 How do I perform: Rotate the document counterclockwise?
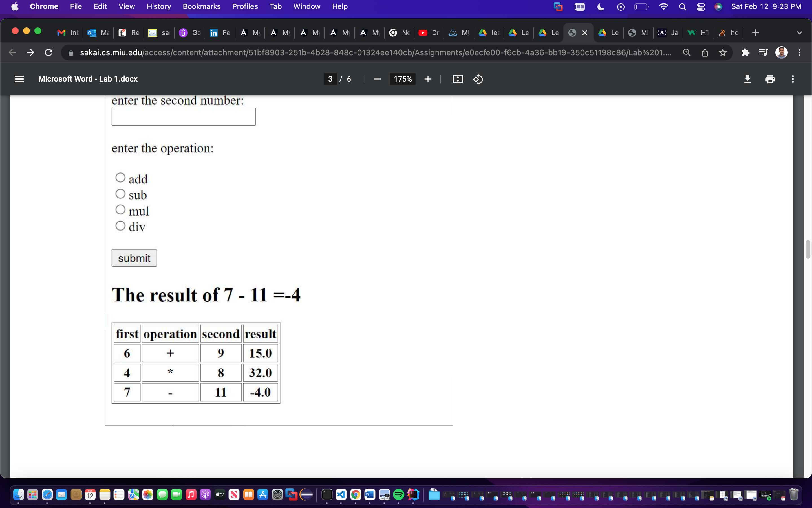click(478, 79)
